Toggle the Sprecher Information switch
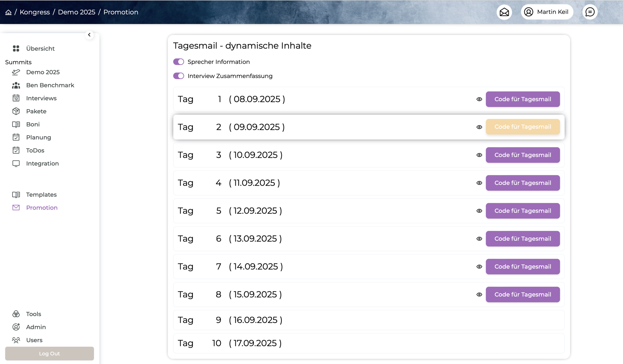This screenshot has width=623, height=364. pos(178,62)
